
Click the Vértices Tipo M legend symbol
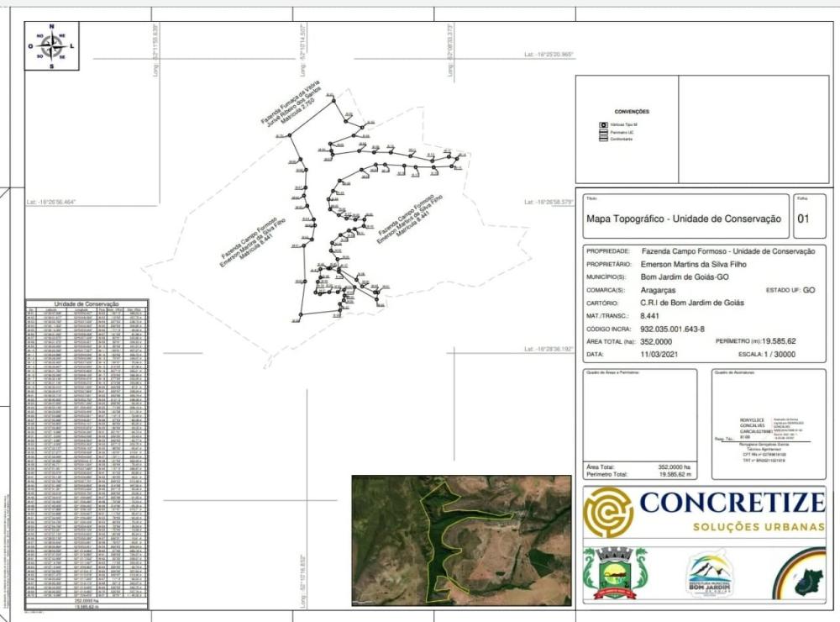(x=603, y=125)
